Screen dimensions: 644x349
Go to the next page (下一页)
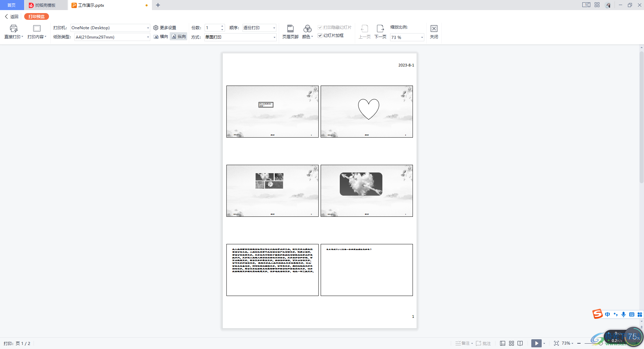coord(380,32)
